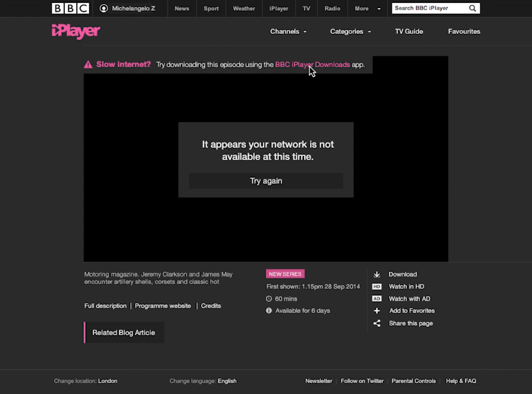This screenshot has height=394, width=532.
Task: Open the Programme website link
Action: coord(163,306)
